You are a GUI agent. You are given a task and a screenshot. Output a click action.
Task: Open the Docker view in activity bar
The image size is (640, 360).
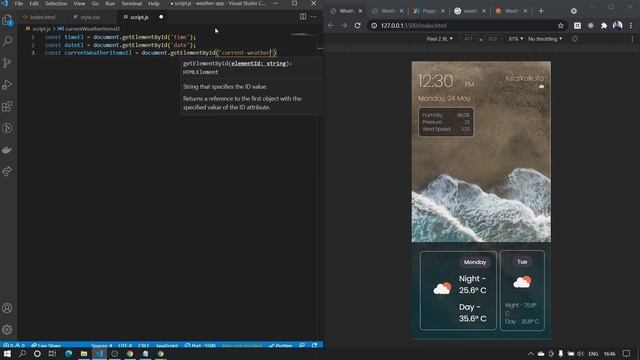(x=7, y=150)
